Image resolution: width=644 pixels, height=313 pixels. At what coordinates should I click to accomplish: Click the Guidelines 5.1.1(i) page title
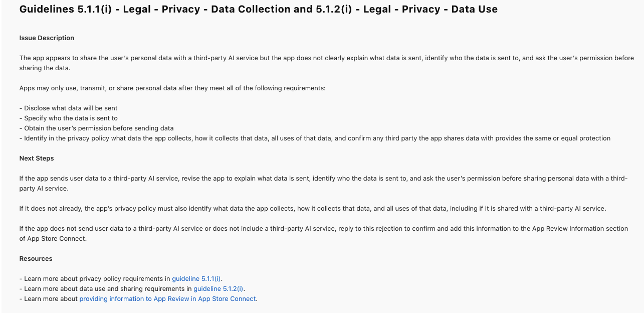[259, 9]
